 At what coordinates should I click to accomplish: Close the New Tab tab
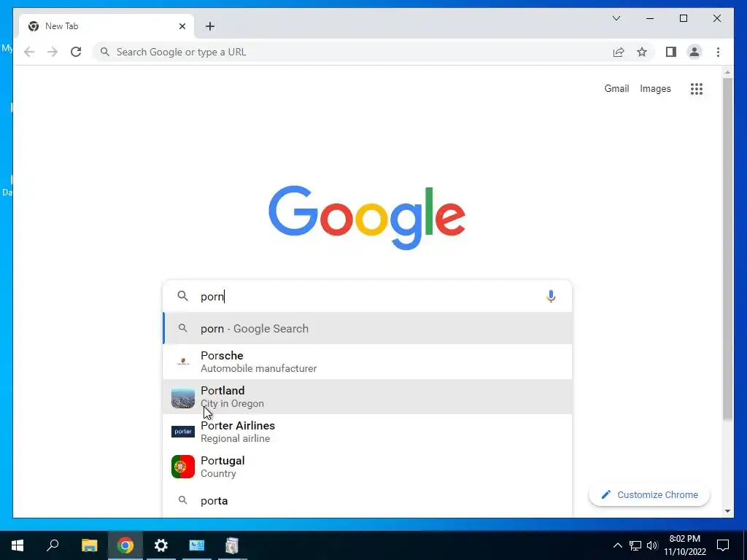[182, 26]
